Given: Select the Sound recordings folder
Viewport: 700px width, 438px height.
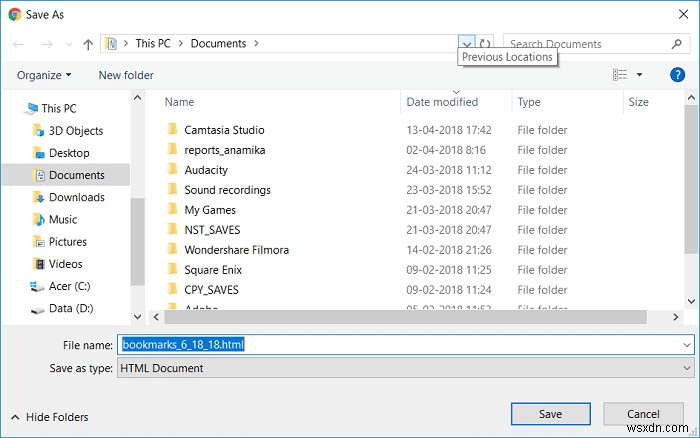Looking at the screenshot, I should coord(227,190).
